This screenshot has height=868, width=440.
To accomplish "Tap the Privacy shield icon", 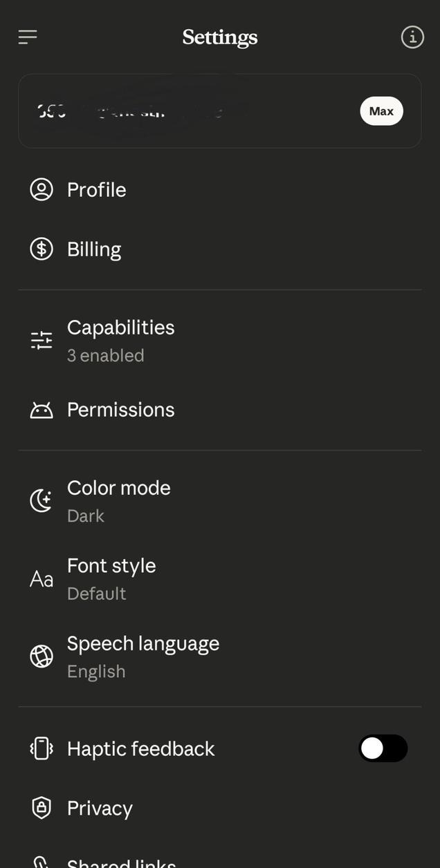I will (x=42, y=808).
